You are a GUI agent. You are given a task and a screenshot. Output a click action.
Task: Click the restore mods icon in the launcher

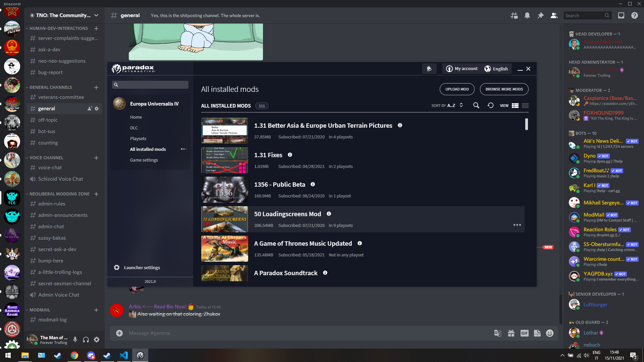point(490,105)
